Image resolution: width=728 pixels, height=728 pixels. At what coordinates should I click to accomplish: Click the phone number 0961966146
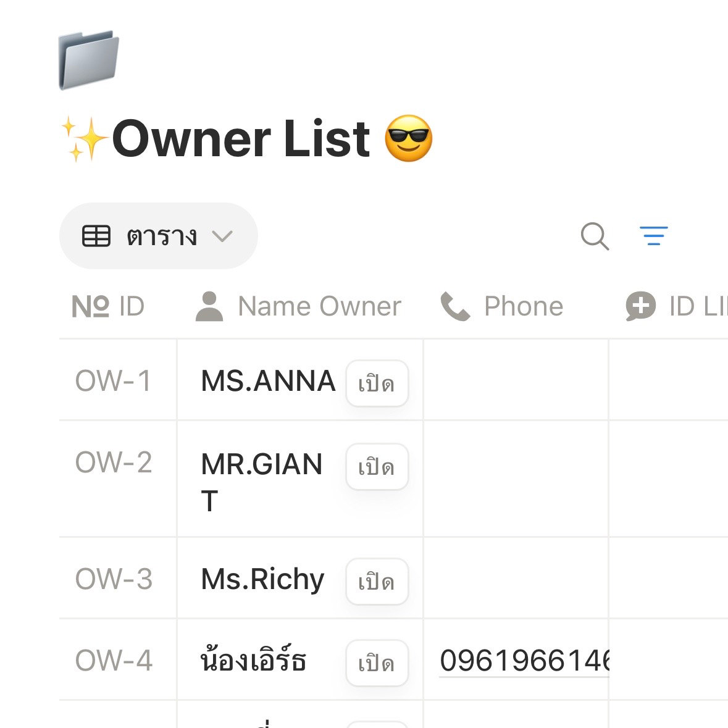point(525,661)
